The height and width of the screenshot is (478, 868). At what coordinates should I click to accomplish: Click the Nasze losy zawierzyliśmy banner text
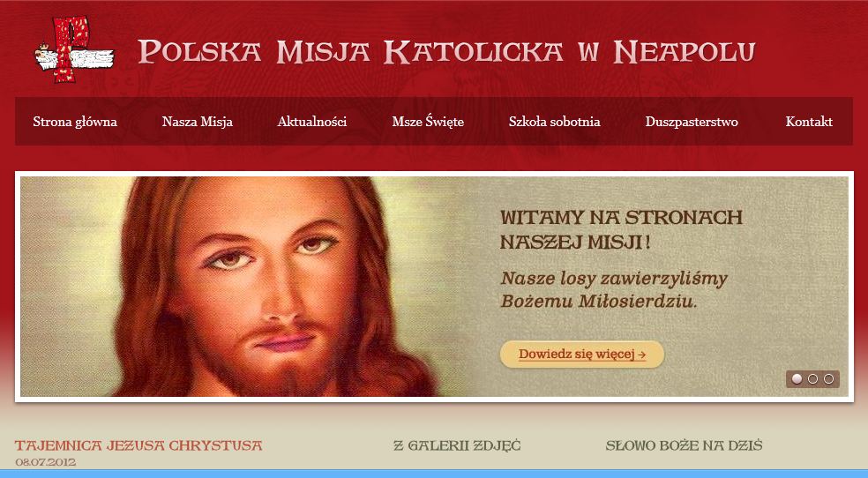(613, 289)
